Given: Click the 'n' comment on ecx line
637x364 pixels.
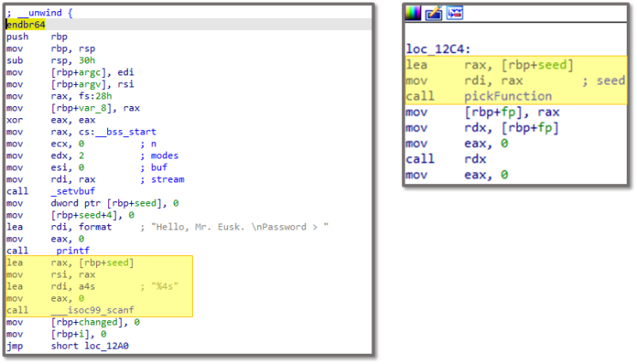Looking at the screenshot, I should point(153,144).
